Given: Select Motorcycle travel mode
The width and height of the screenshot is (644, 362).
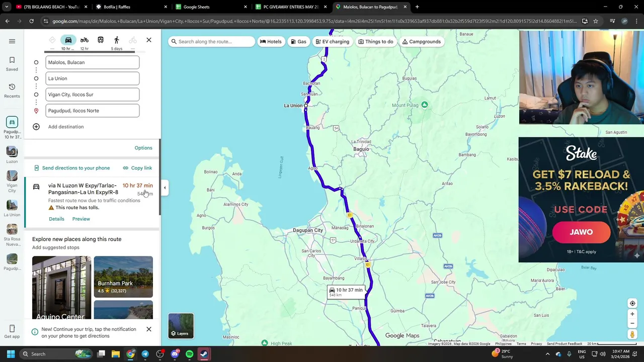Looking at the screenshot, I should pyautogui.click(x=85, y=40).
